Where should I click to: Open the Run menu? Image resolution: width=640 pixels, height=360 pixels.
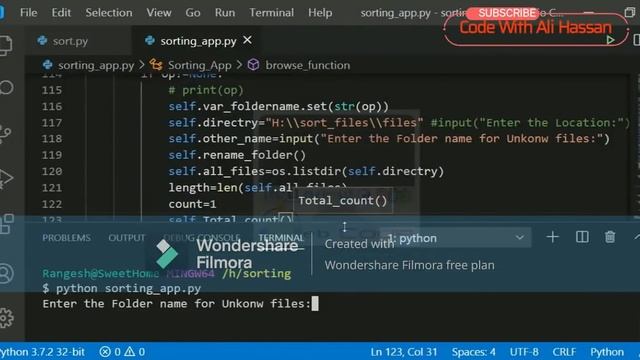point(225,13)
